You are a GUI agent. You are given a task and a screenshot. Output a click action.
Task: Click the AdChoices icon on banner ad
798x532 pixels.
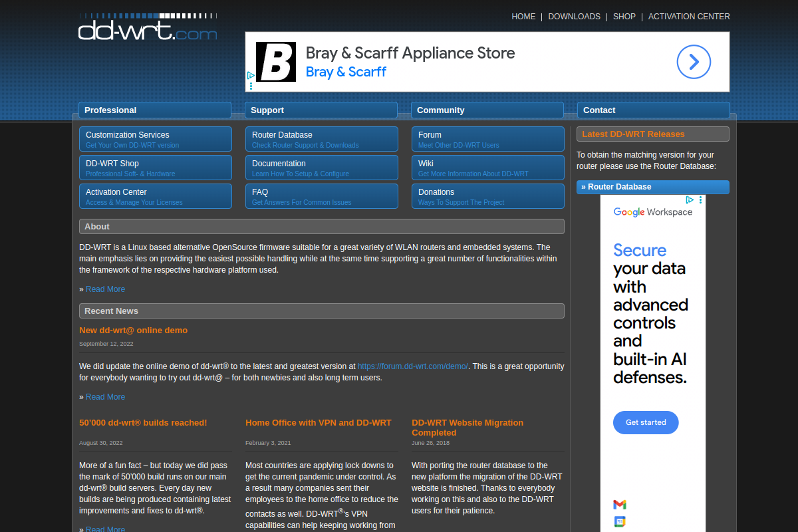(x=251, y=76)
